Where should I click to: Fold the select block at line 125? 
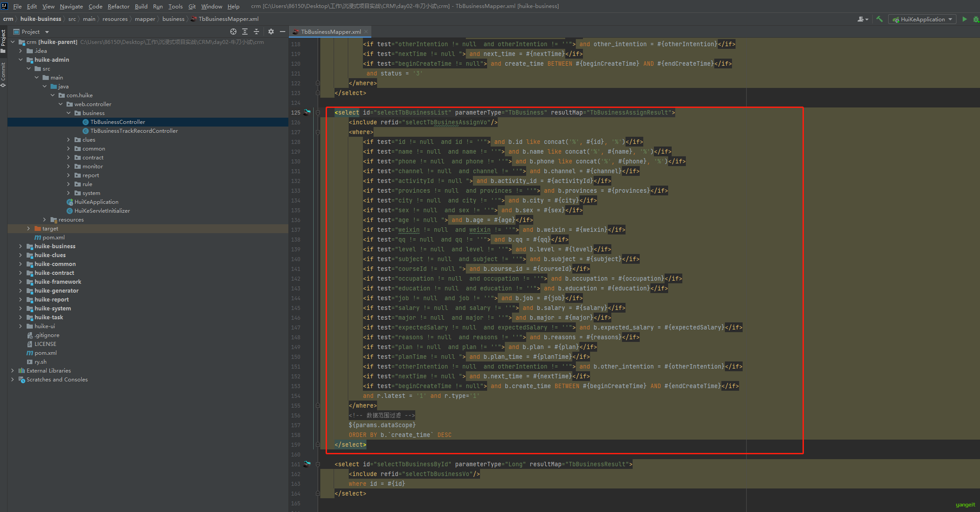tap(318, 112)
